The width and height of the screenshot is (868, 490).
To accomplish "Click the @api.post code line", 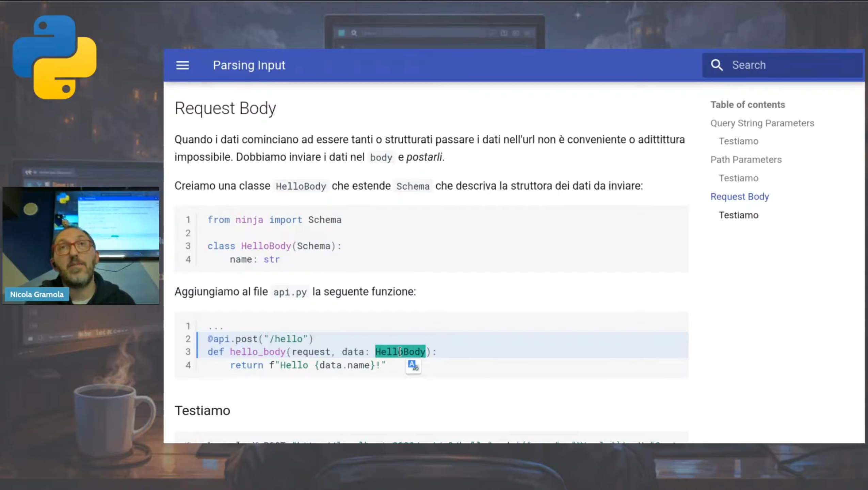I will [260, 339].
